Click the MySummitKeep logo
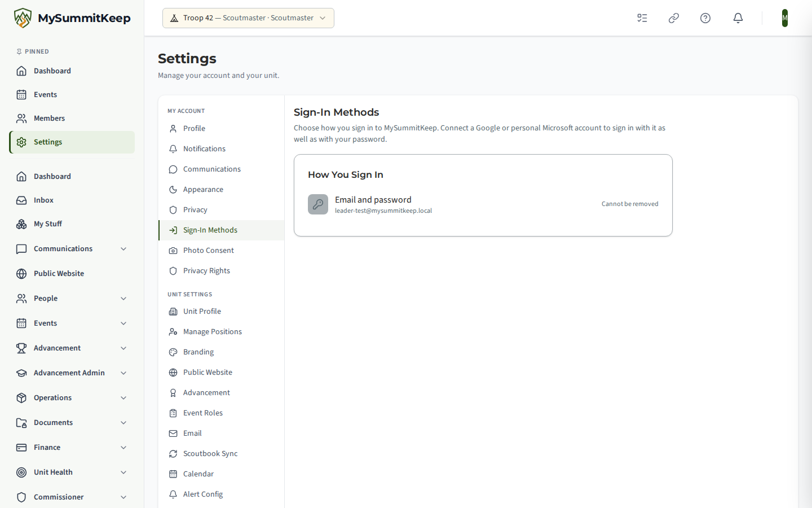The width and height of the screenshot is (812, 508). 72,18
